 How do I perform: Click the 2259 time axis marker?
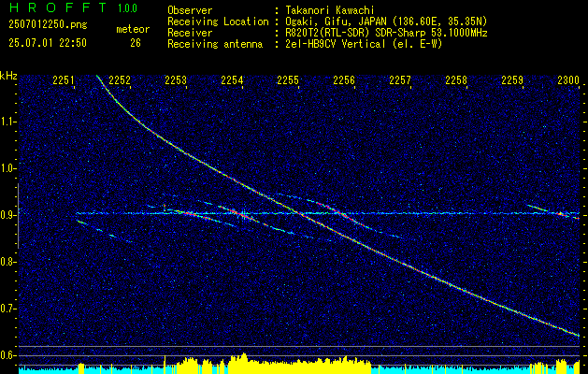pyautogui.click(x=512, y=79)
